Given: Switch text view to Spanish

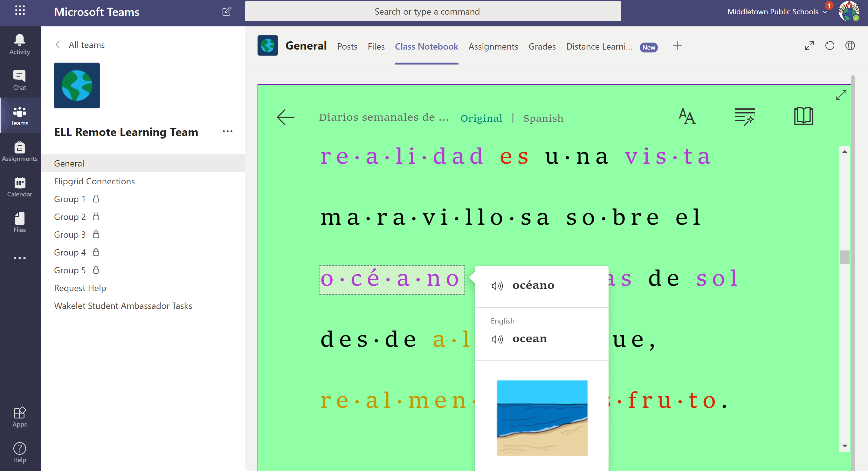Looking at the screenshot, I should point(543,118).
